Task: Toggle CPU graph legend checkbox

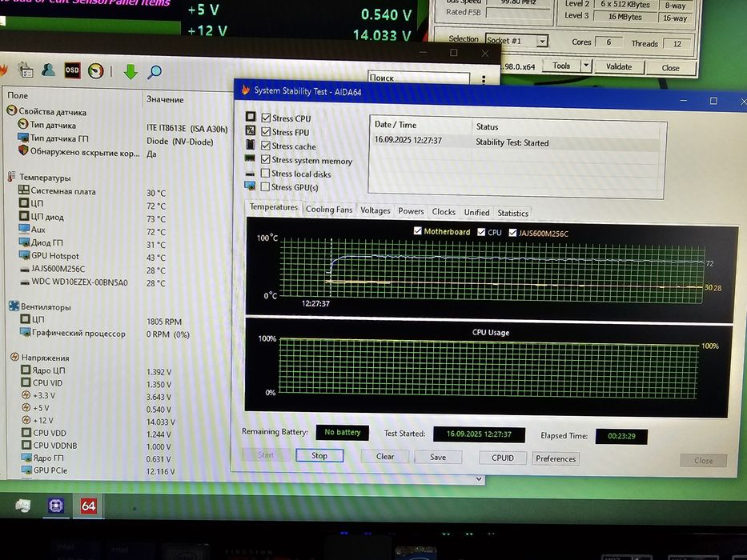Action: pyautogui.click(x=481, y=231)
